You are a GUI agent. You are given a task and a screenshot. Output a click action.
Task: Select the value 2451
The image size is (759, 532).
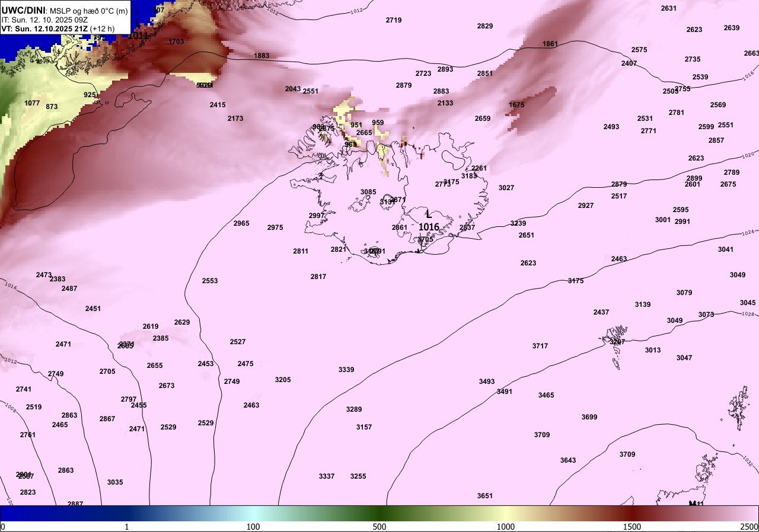coord(93,309)
